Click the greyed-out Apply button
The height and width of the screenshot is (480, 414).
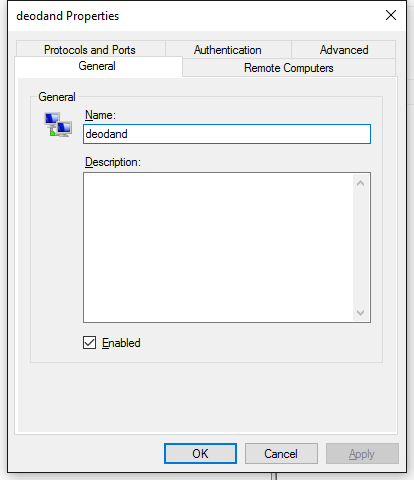click(x=362, y=453)
